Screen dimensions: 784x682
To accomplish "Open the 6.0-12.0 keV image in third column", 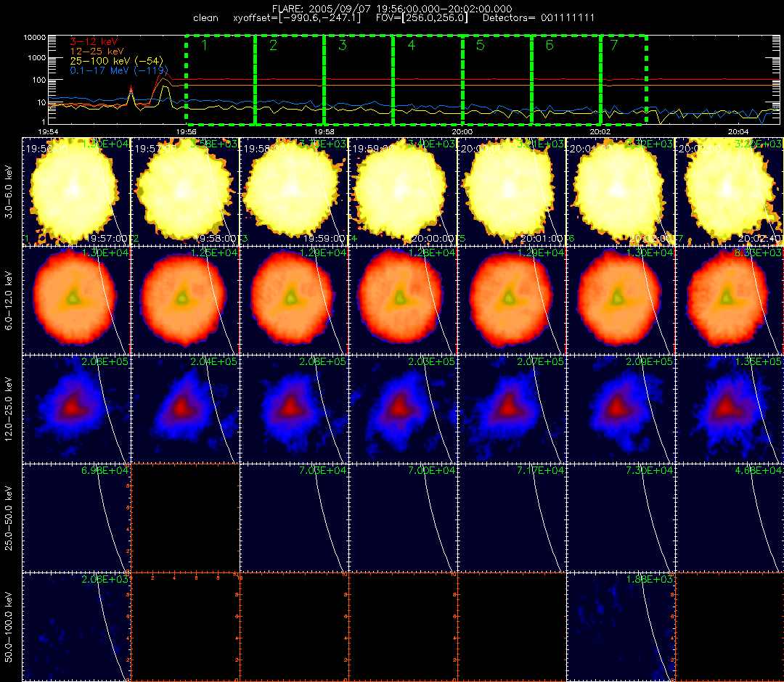I will 294,301.
